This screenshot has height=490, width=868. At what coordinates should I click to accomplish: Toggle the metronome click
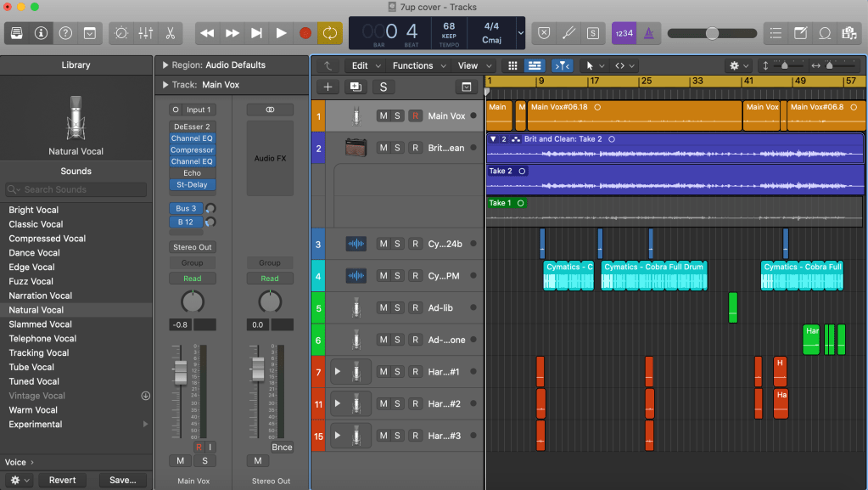click(648, 33)
